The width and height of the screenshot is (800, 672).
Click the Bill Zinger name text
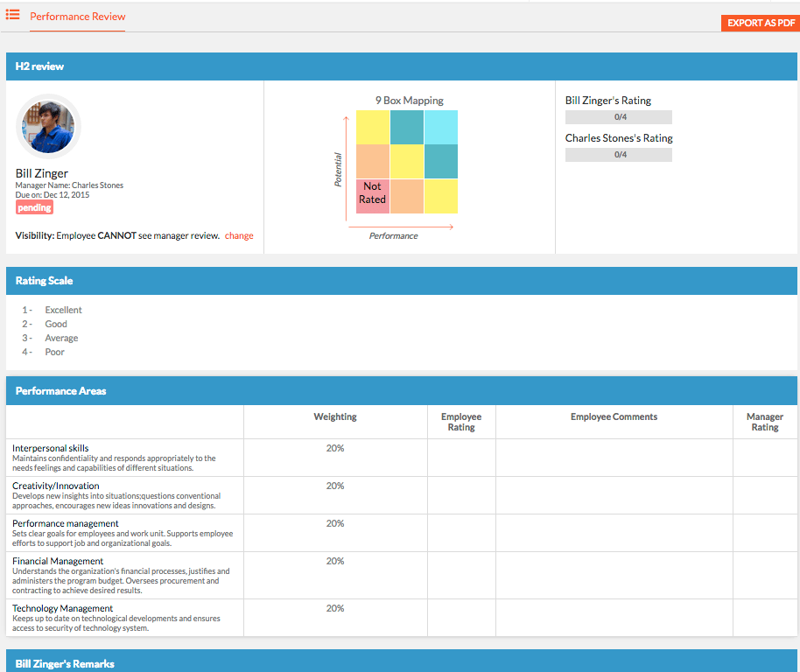(42, 173)
